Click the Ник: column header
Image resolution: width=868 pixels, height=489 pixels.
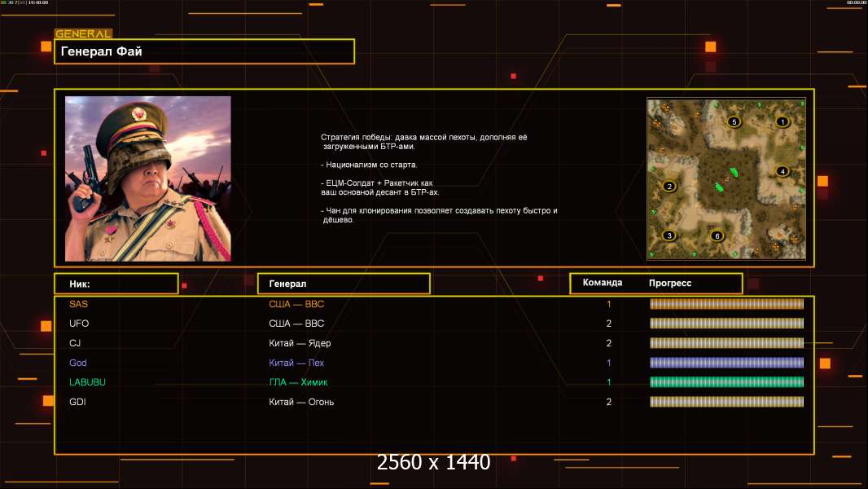116,284
